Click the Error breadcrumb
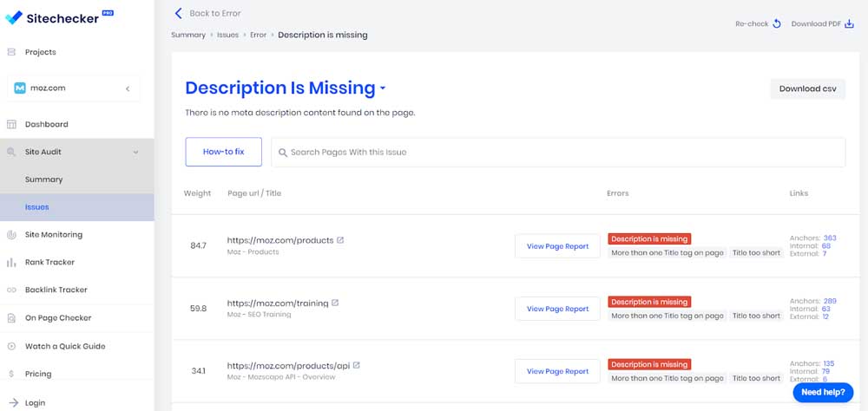This screenshot has height=411, width=868. click(x=258, y=35)
